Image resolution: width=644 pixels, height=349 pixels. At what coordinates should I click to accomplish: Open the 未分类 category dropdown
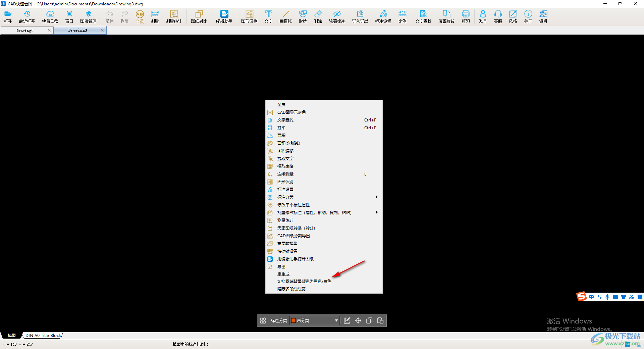click(314, 320)
